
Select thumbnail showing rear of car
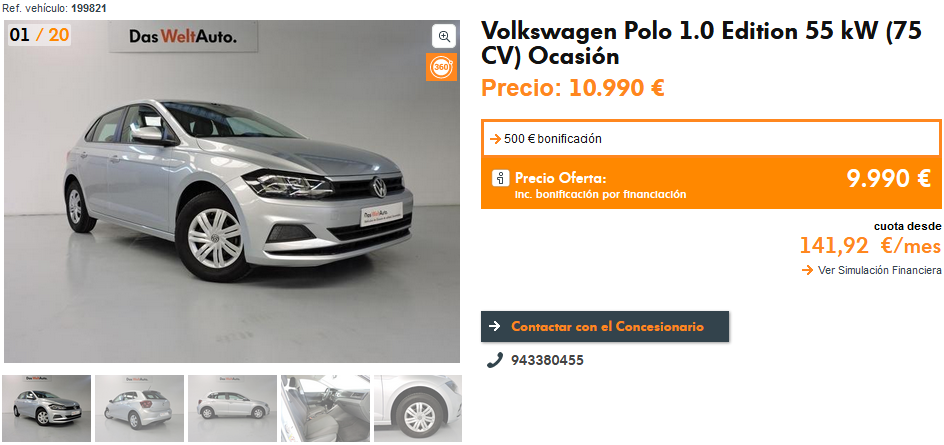click(140, 408)
